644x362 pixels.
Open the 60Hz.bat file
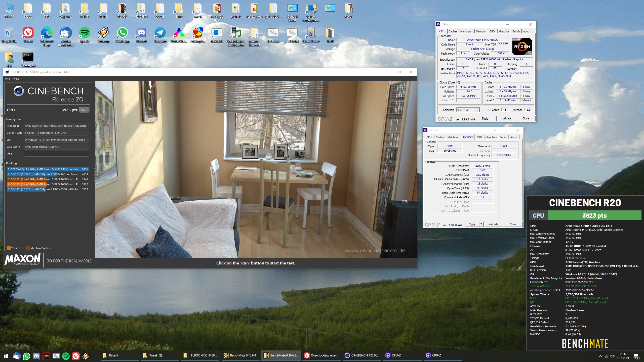coord(273,35)
